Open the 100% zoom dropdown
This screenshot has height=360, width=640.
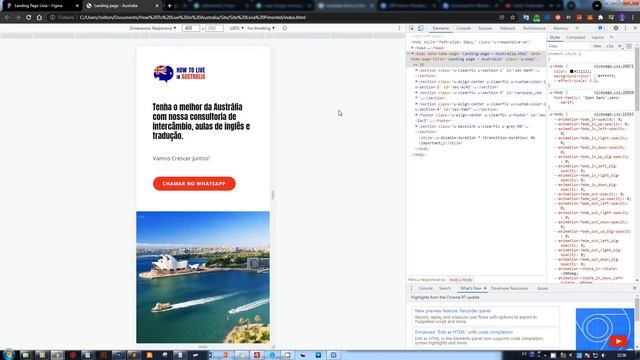(x=236, y=28)
